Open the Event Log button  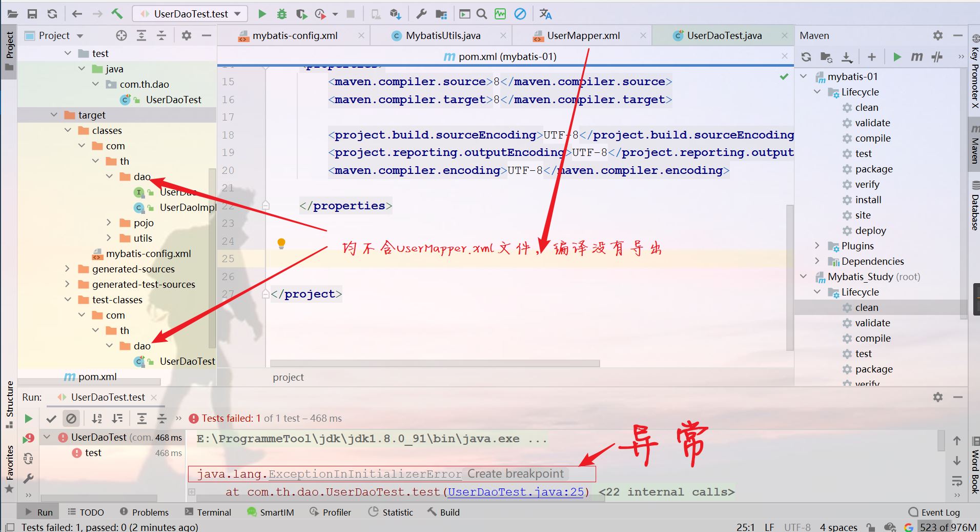coord(934,512)
